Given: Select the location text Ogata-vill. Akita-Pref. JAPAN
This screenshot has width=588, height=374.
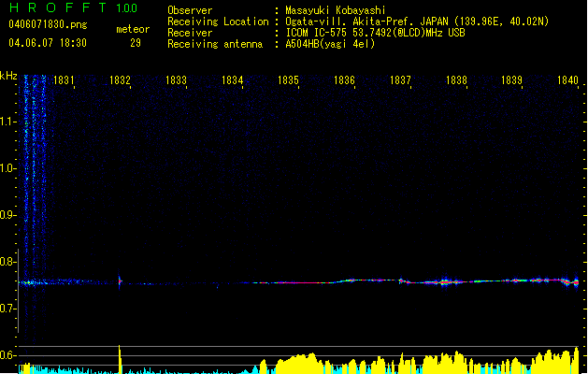Looking at the screenshot, I should click(x=367, y=22).
